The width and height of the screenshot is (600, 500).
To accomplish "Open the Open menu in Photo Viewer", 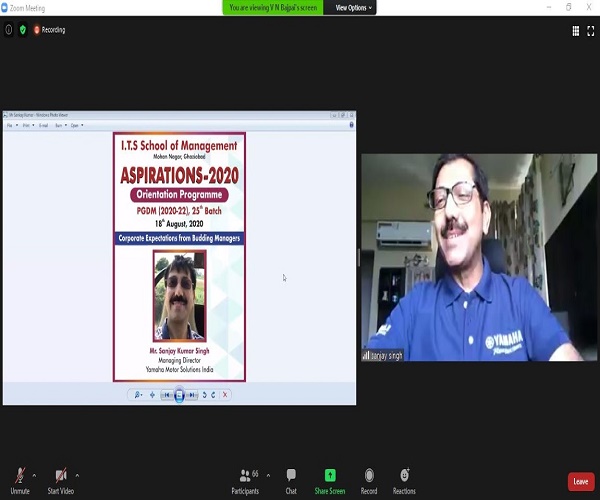I will coord(77,125).
